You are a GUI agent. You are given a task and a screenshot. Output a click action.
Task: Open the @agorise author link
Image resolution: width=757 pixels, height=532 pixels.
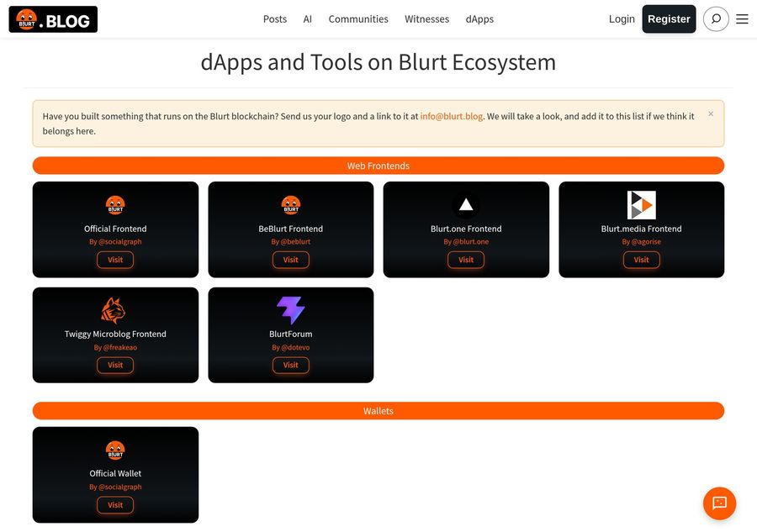(x=646, y=242)
